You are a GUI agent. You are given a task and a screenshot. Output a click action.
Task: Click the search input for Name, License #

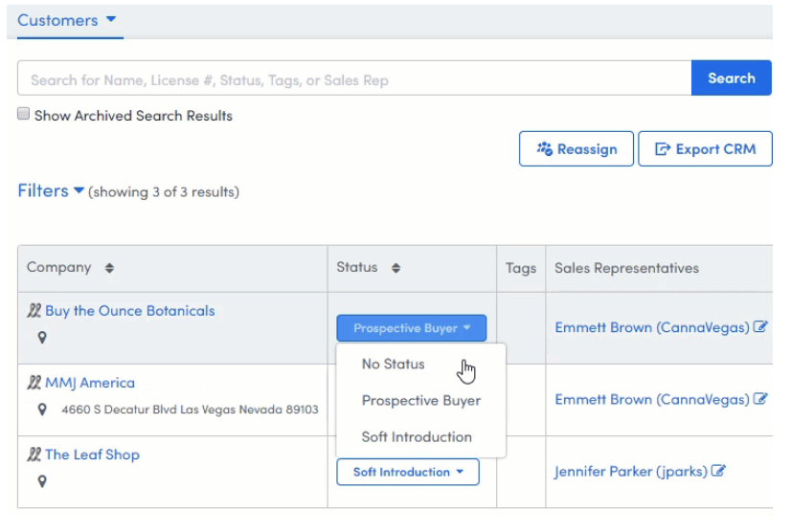click(354, 78)
